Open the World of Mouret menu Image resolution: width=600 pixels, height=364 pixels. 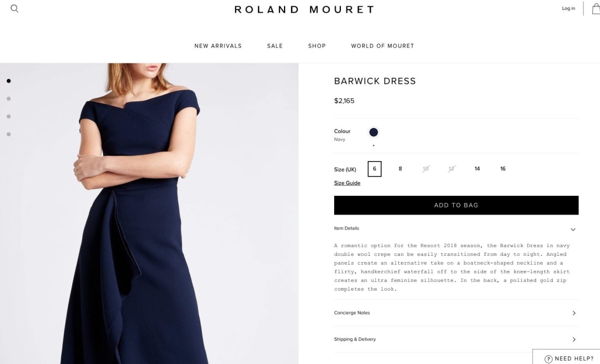tap(383, 46)
